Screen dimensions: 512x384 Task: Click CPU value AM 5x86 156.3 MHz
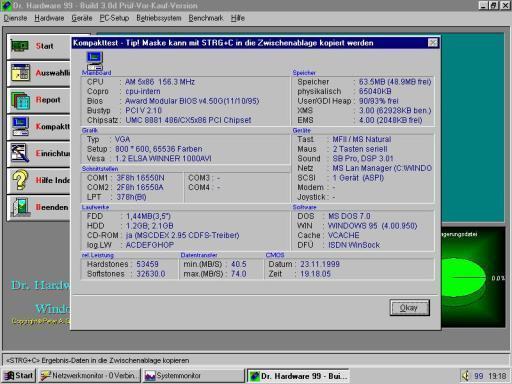[x=160, y=82]
